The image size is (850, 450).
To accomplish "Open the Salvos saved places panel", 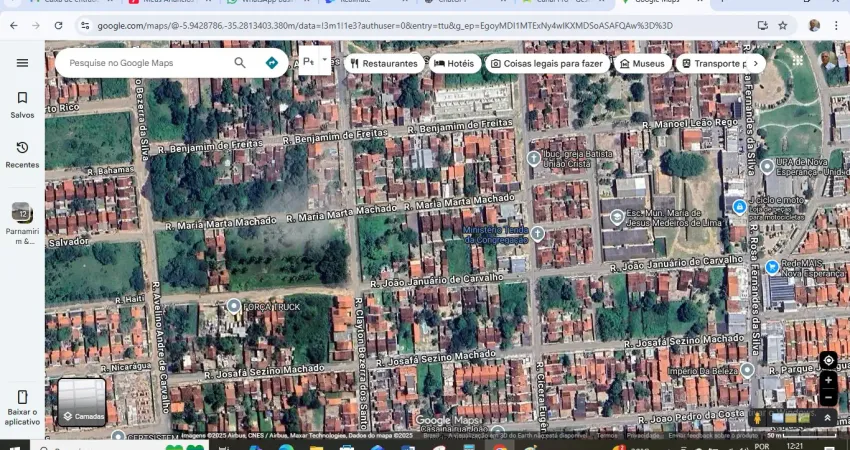I will pos(22,104).
